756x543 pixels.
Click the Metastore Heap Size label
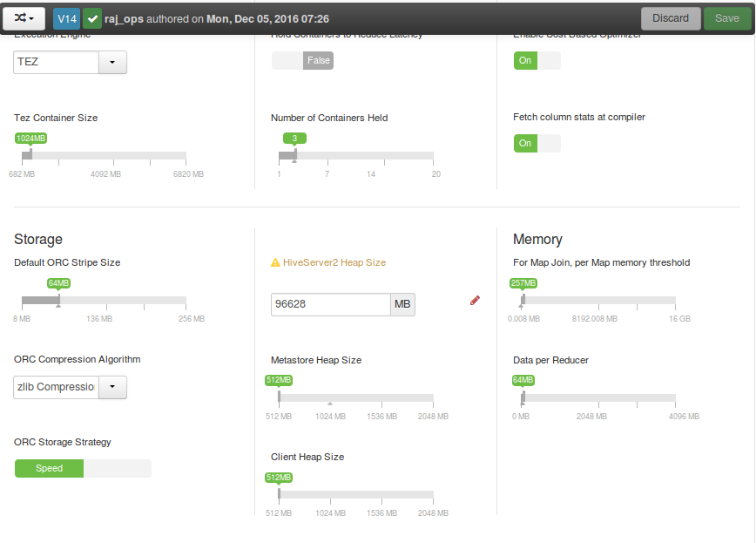click(316, 360)
